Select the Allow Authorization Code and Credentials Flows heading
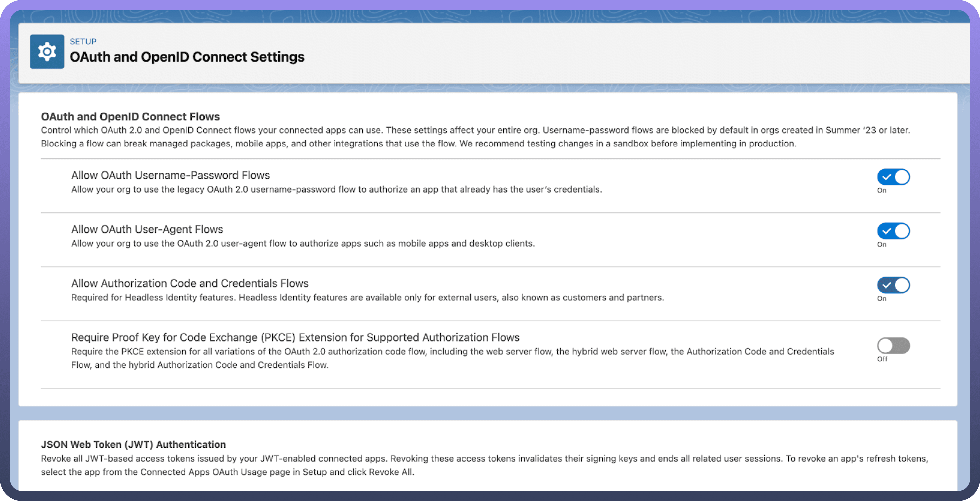The width and height of the screenshot is (980, 501). coord(189,283)
